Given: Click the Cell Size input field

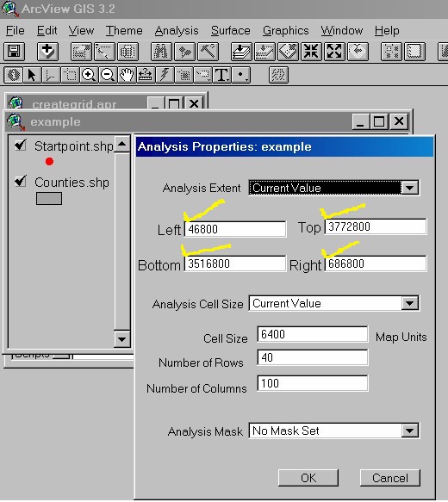Looking at the screenshot, I should (313, 334).
